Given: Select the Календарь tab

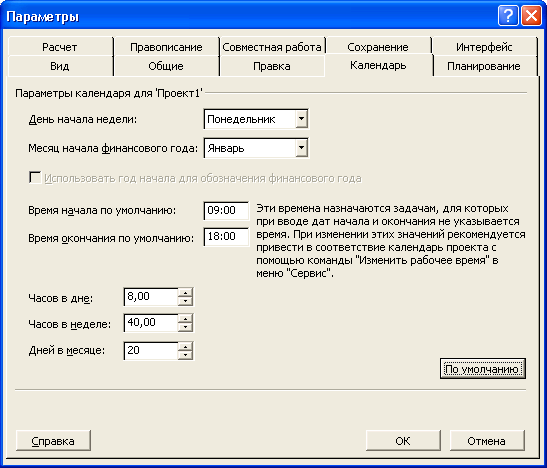Looking at the screenshot, I should [x=378, y=65].
